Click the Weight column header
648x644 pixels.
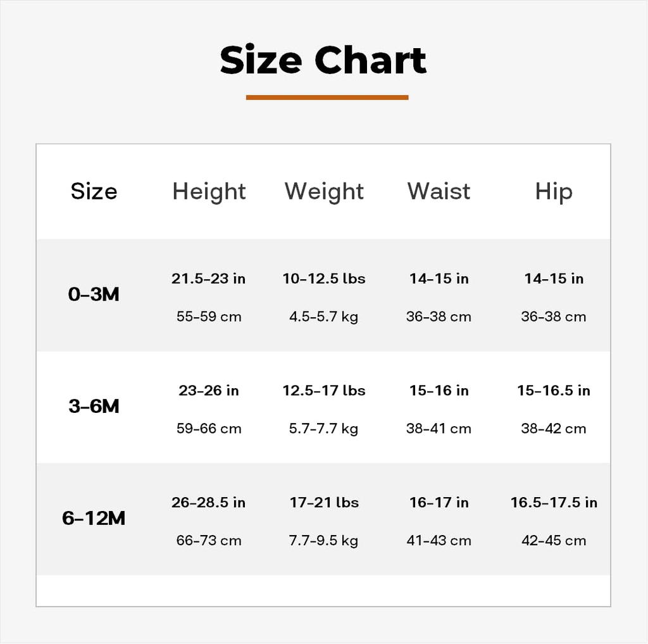pyautogui.click(x=324, y=191)
